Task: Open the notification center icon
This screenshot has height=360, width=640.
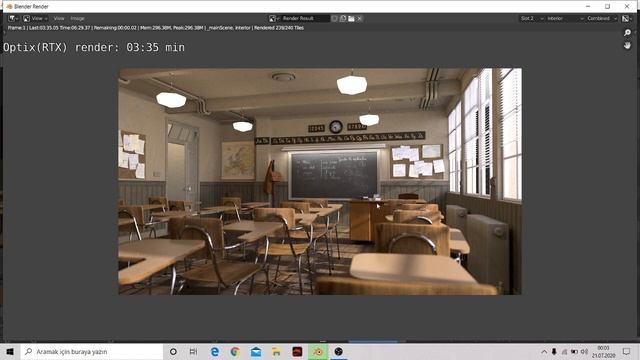Action: pos(627,351)
